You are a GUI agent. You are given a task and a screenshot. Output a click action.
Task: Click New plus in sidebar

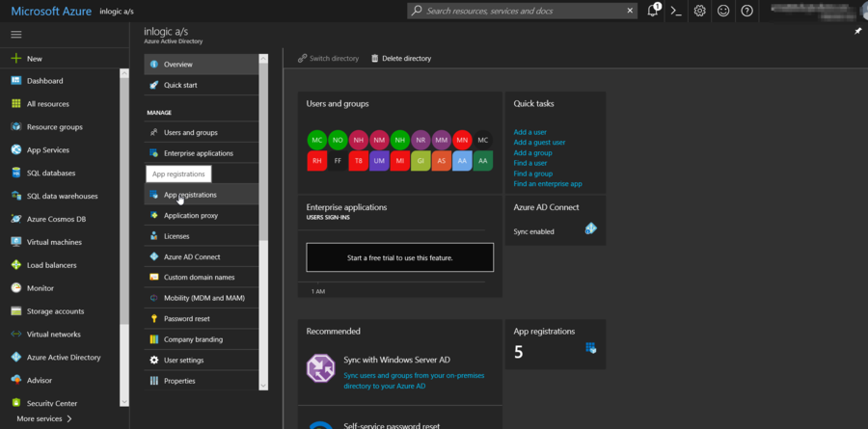[34, 59]
